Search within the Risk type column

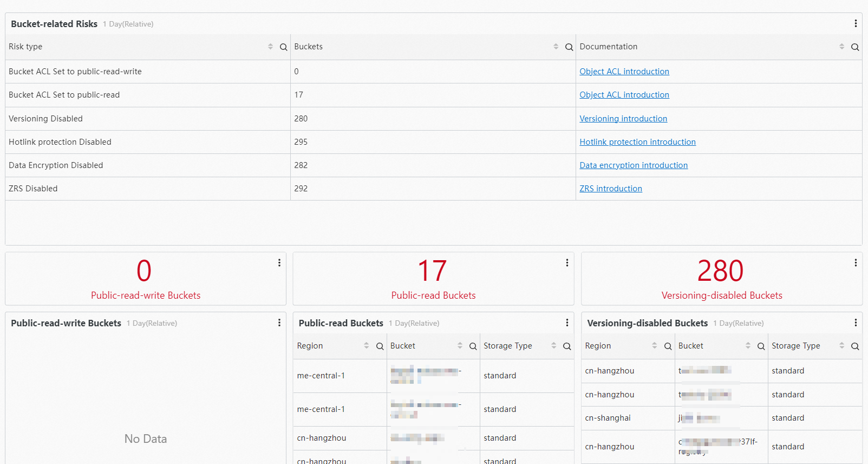coord(283,47)
